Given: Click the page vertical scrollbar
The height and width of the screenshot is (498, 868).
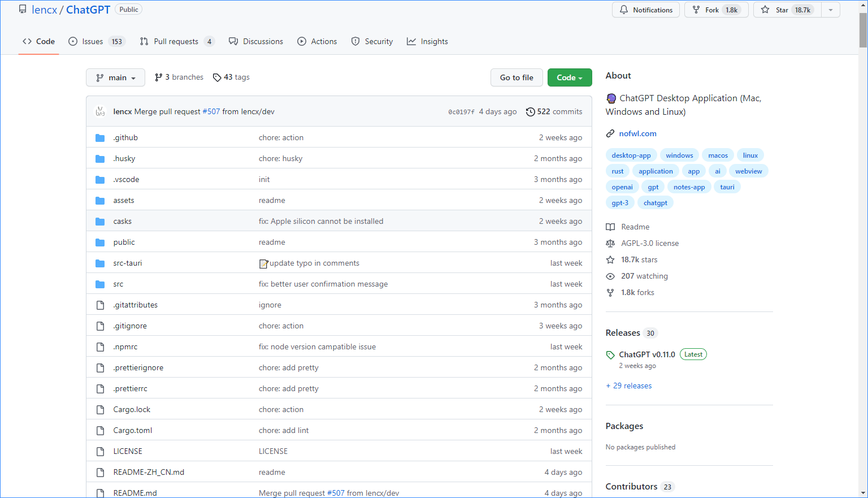Looking at the screenshot, I should pos(863,249).
